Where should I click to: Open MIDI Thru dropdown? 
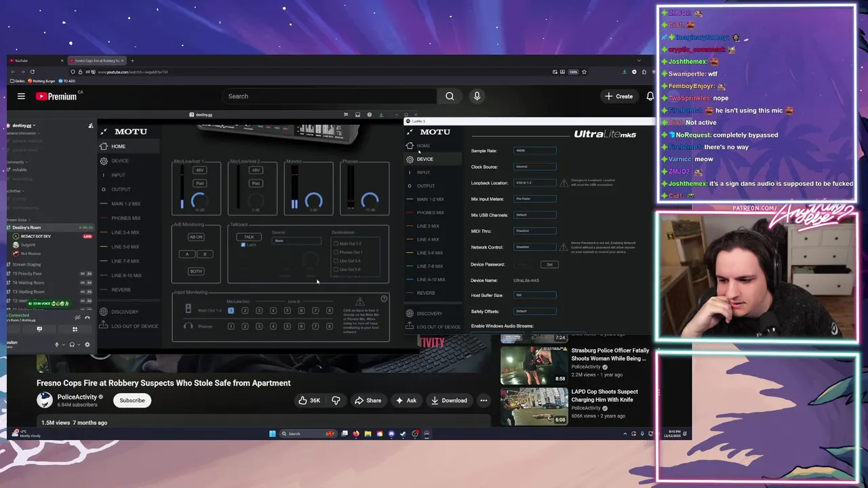pos(535,231)
